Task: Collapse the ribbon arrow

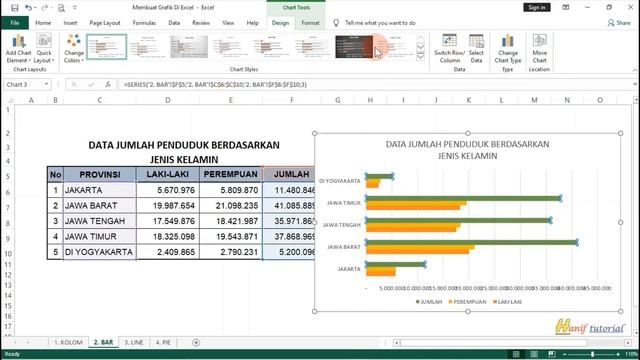Action: tap(635, 70)
